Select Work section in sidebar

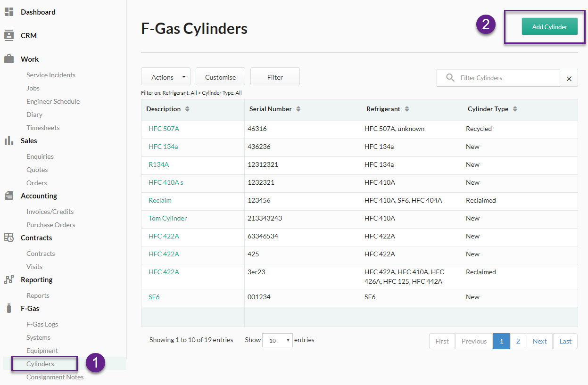(30, 59)
